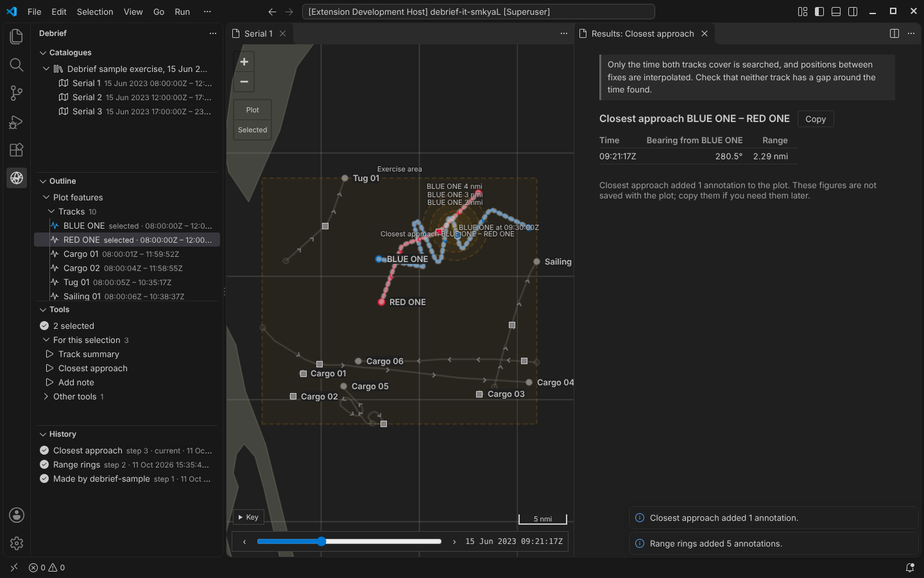This screenshot has width=924, height=578.
Task: Open the Accounts menu icon
Action: pos(17,515)
